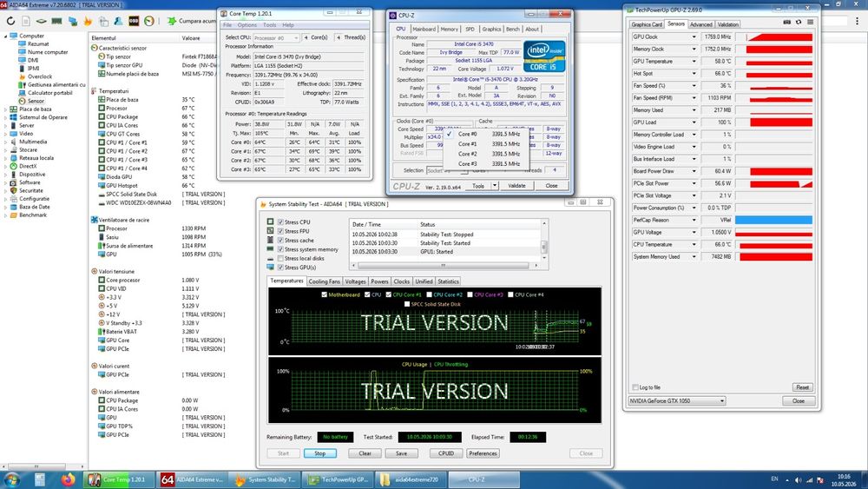Click the AIDA64 refresh toolbar icon
The height and width of the screenshot is (489, 868).
(x=10, y=21)
